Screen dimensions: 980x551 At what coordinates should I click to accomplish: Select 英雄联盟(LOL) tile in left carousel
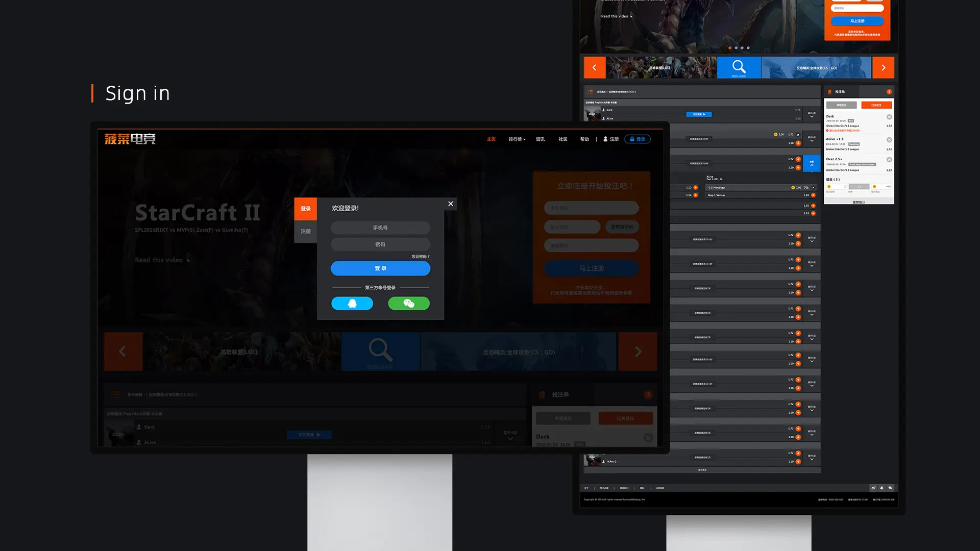coord(242,352)
